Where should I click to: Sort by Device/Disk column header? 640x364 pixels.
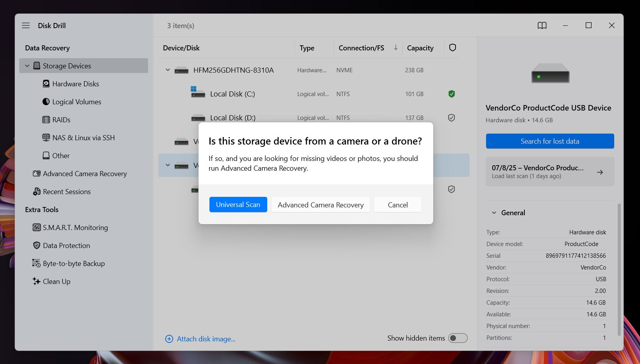(181, 48)
